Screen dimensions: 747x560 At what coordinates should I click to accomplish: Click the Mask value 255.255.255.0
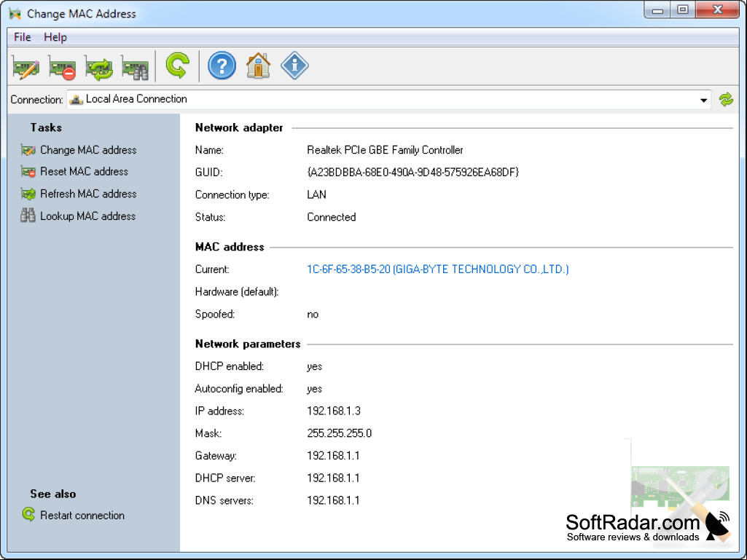pos(339,433)
